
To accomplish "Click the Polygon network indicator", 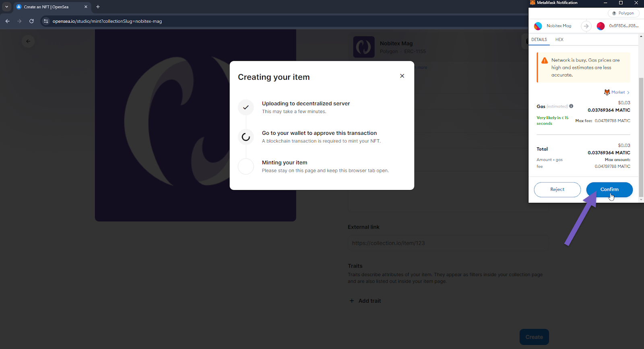I will [623, 13].
